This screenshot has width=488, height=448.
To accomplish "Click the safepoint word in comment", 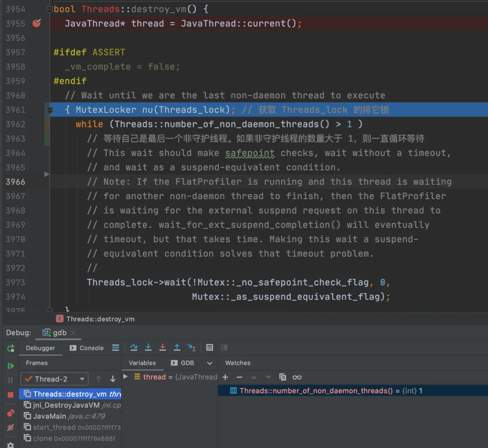I will (250, 153).
